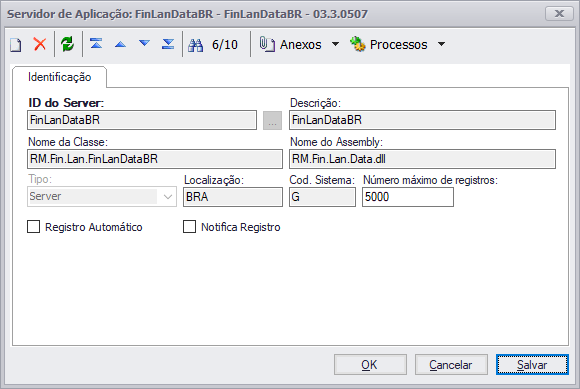Open the Tipo Server combo box
580x389 pixels.
click(102, 196)
